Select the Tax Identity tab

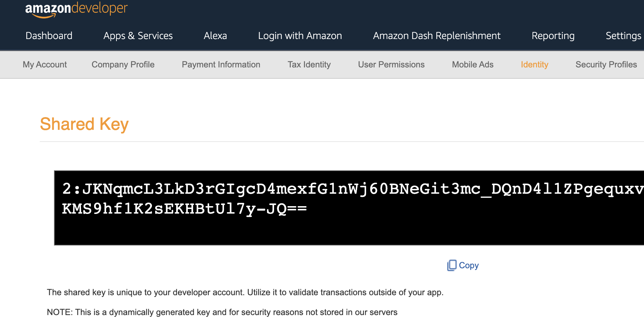click(x=309, y=64)
